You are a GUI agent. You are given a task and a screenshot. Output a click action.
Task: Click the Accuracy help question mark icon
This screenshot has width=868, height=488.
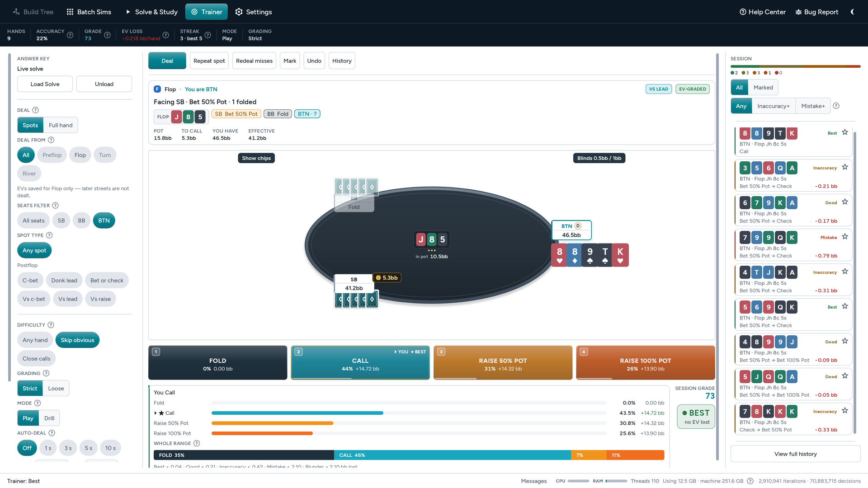coord(70,35)
